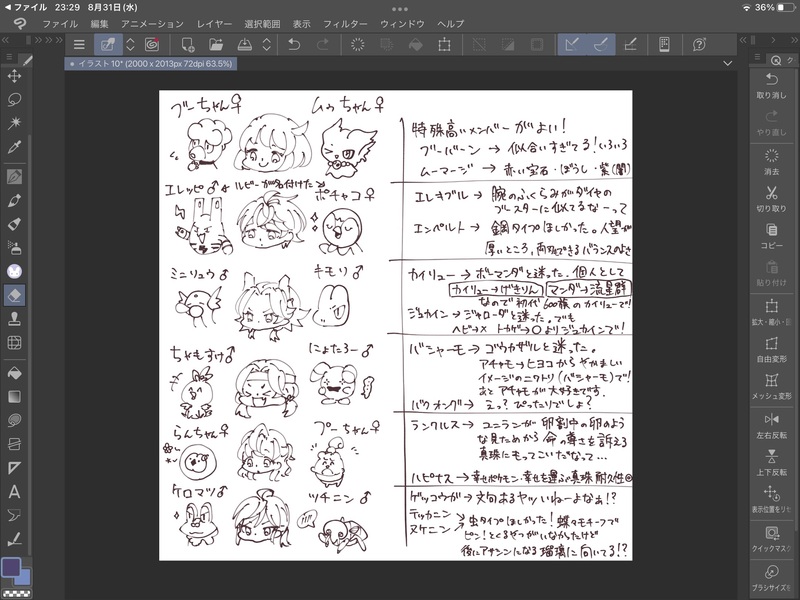Open stepper beside Clip Studio icon
This screenshot has height=600, width=800.
pyautogui.click(x=130, y=44)
